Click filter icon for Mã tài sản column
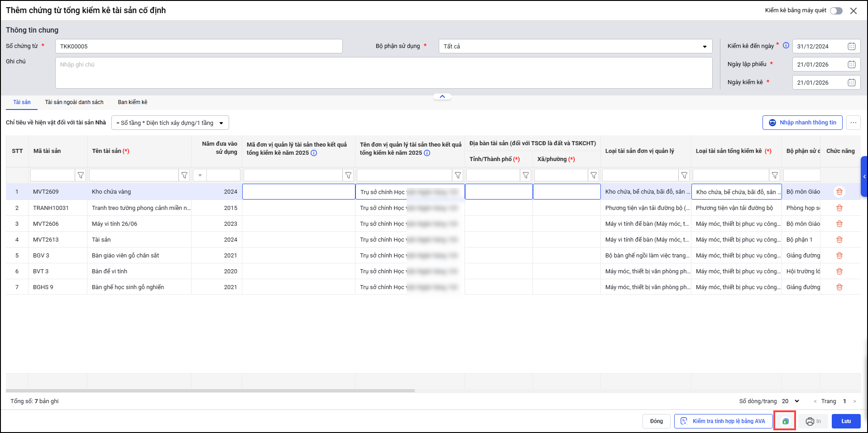This screenshot has height=433, width=868. click(81, 175)
